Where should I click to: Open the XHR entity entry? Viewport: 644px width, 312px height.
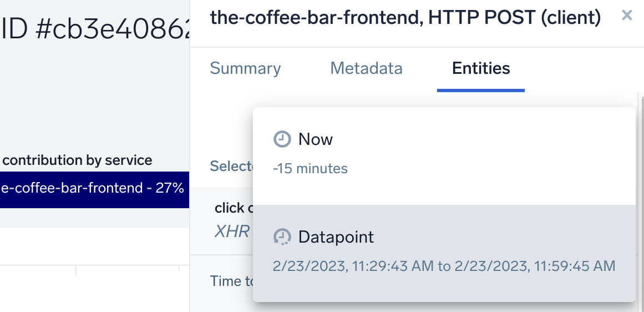click(x=232, y=231)
